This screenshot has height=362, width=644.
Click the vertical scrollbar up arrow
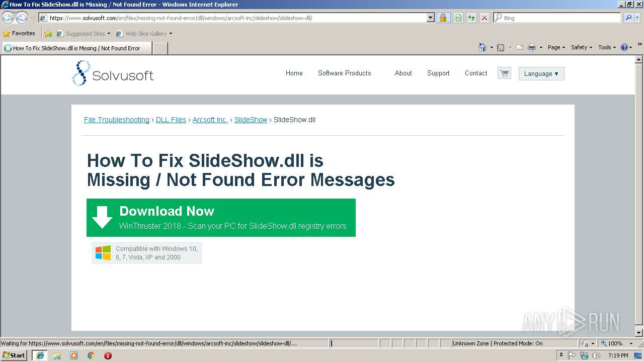[639, 60]
